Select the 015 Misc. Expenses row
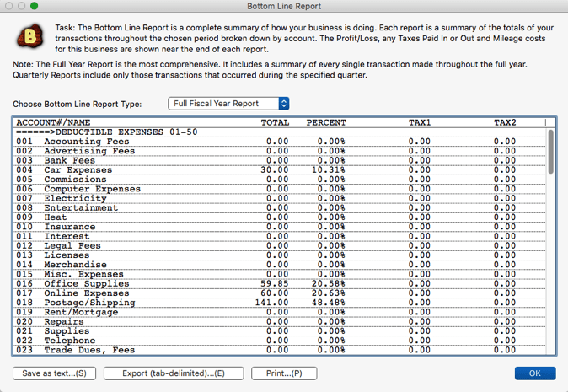The width and height of the screenshot is (568, 392). 280,274
